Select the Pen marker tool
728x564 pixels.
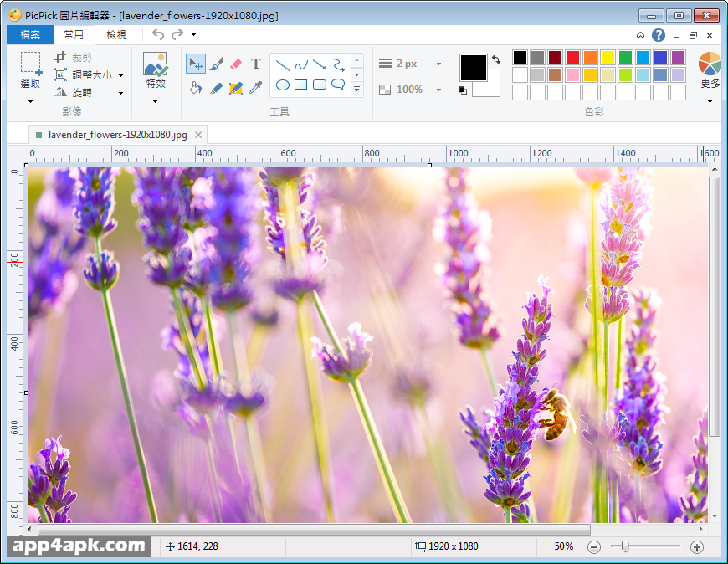[x=216, y=88]
